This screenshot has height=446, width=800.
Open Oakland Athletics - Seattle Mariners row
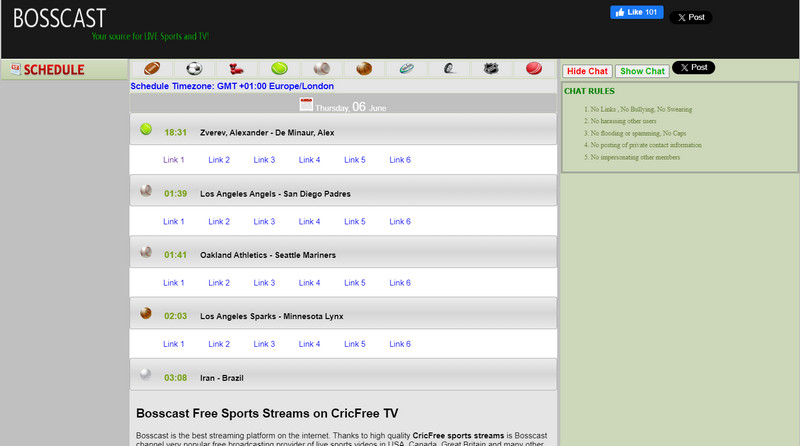click(x=343, y=252)
